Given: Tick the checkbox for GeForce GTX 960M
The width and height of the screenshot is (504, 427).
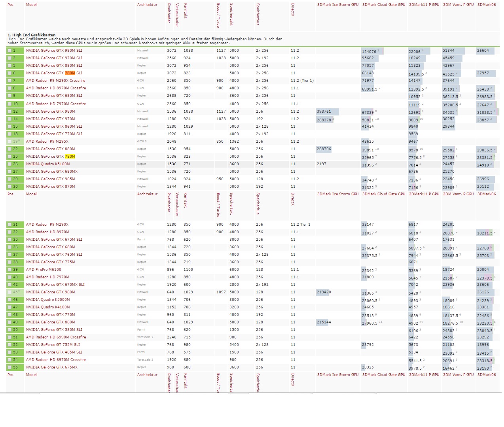Looking at the screenshot, I should coord(9,292).
